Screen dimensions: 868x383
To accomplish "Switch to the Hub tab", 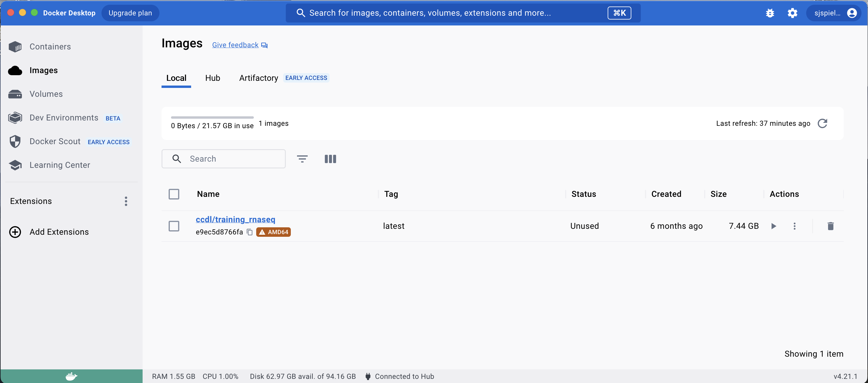I will pyautogui.click(x=213, y=78).
